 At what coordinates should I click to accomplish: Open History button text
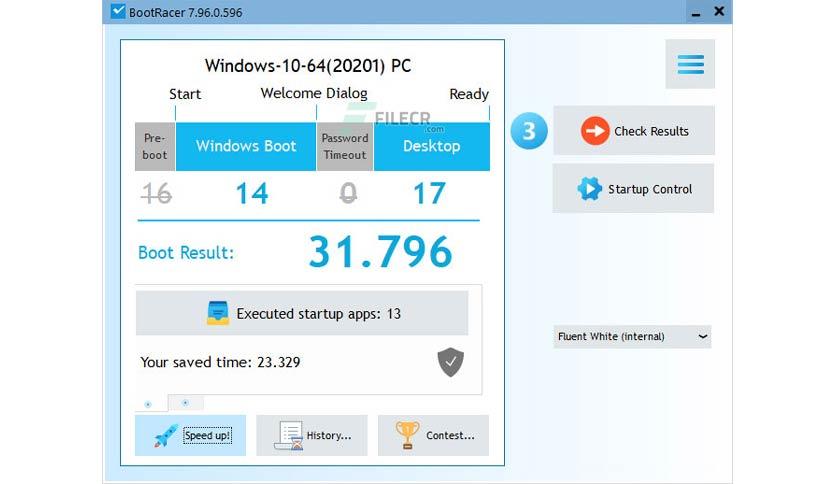328,436
